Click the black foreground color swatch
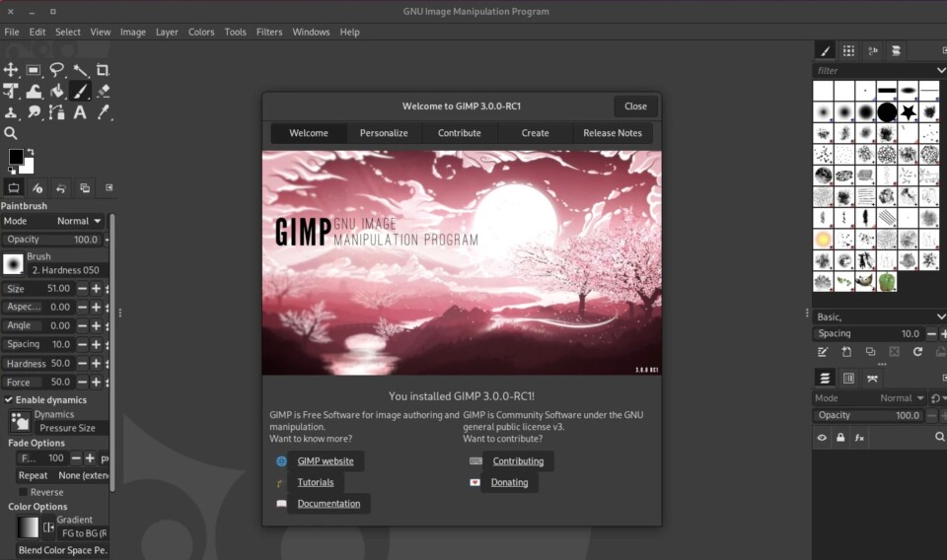The image size is (947, 560). point(16,157)
